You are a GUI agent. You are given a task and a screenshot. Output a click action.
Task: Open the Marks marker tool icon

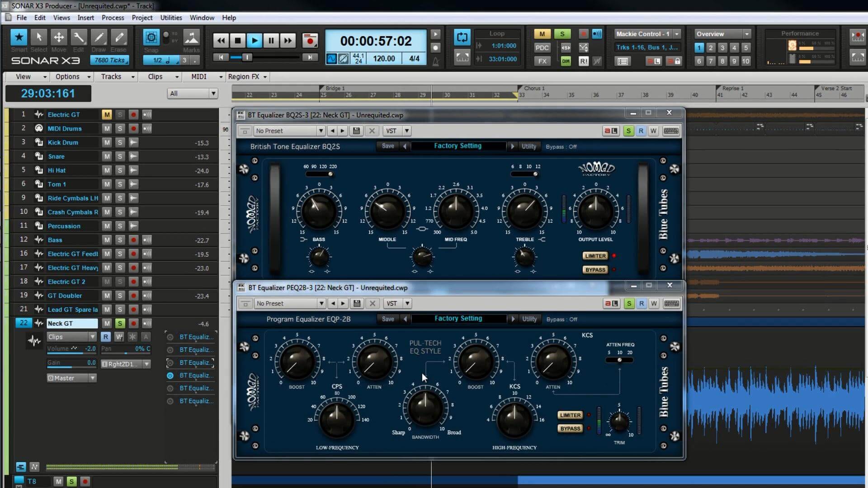pyautogui.click(x=191, y=38)
